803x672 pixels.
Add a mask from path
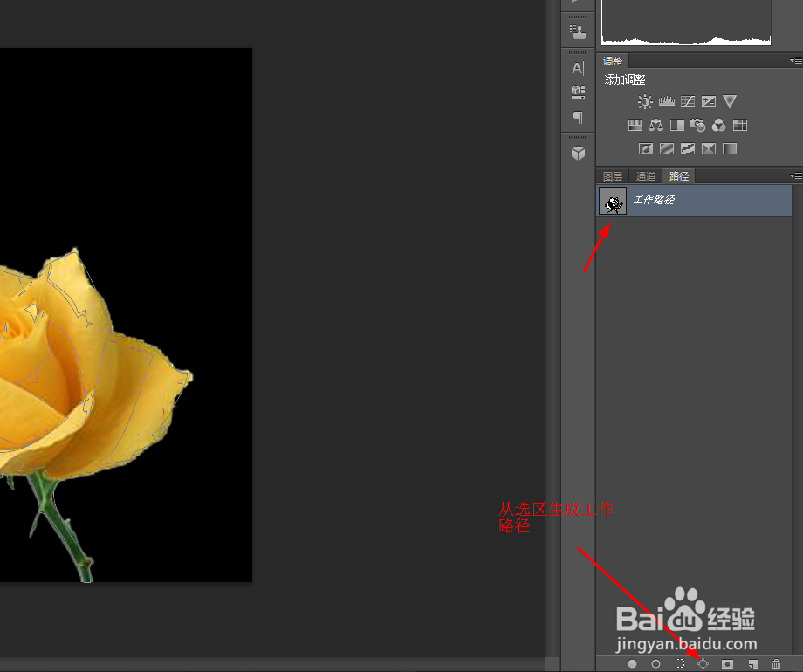click(727, 664)
